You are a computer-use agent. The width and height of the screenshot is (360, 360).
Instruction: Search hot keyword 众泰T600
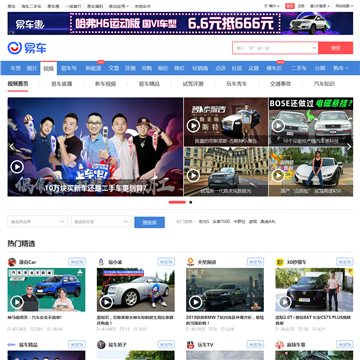pyautogui.click(x=221, y=221)
